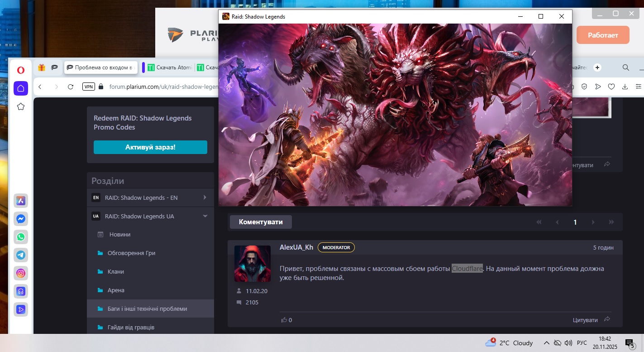Collapse RAID: Shadow Legends UA section
The width and height of the screenshot is (644, 352).
[x=205, y=217]
